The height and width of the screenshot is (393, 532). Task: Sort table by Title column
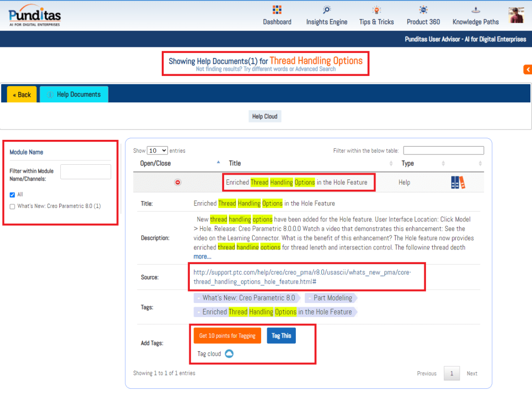click(x=235, y=163)
